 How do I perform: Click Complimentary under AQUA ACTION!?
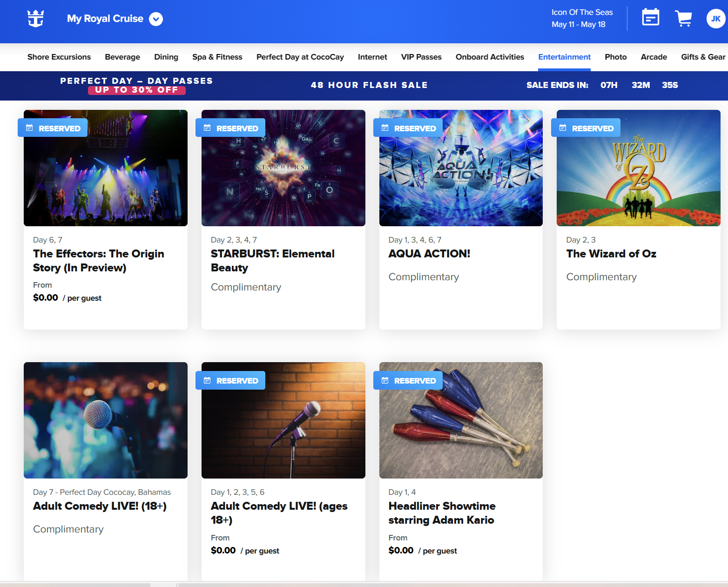[x=424, y=277]
